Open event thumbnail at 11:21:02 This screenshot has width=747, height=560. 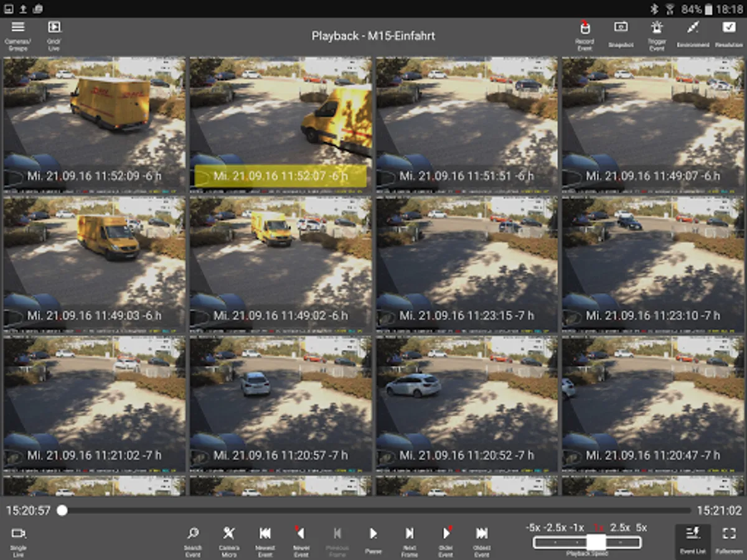tap(94, 403)
